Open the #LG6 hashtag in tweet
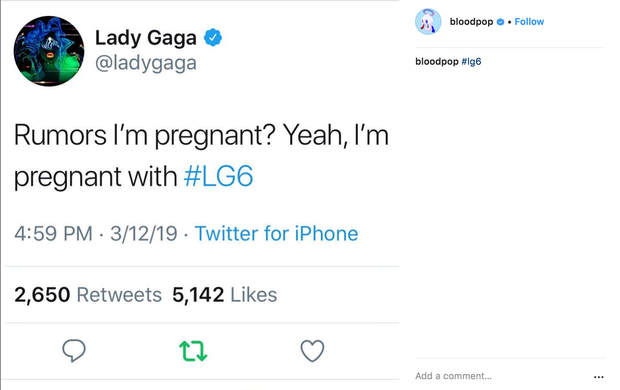Screen dimensions: 620x390 coord(218,176)
